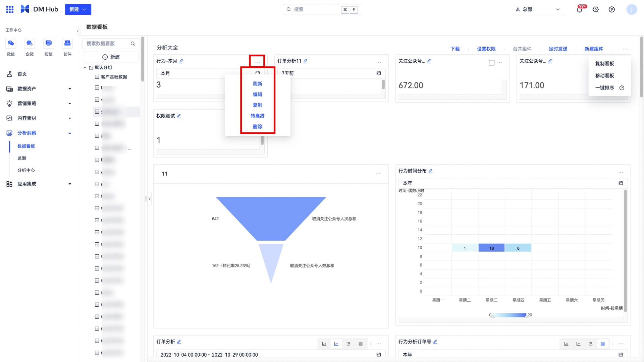Screen dimensions: 644x362
Task: Open the 总部 organization dropdown
Action: [x=538, y=9]
